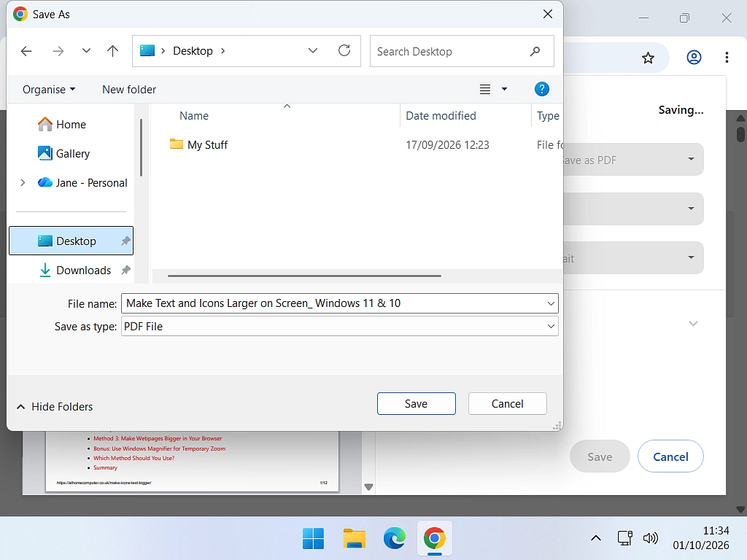The height and width of the screenshot is (560, 747).
Task: Click the print preview scroll down arrow
Action: pyautogui.click(x=368, y=486)
